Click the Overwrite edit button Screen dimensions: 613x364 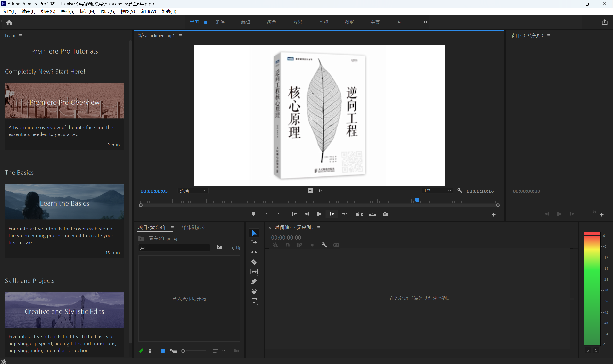(372, 214)
